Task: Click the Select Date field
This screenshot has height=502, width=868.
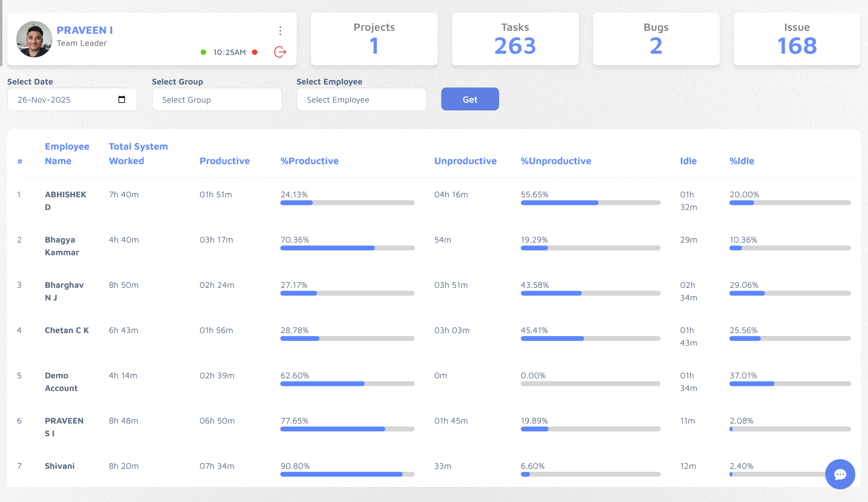Action: tap(62, 100)
